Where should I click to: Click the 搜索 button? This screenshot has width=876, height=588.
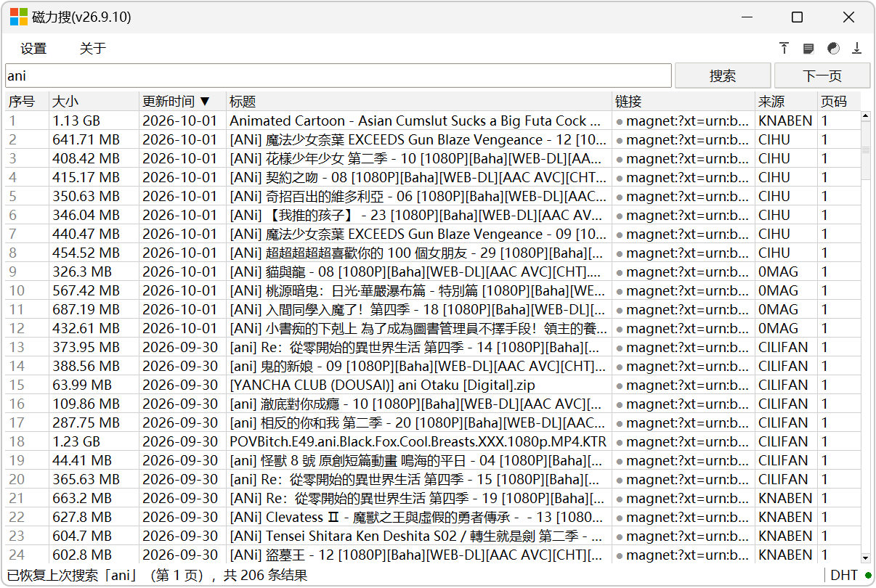[x=723, y=75]
